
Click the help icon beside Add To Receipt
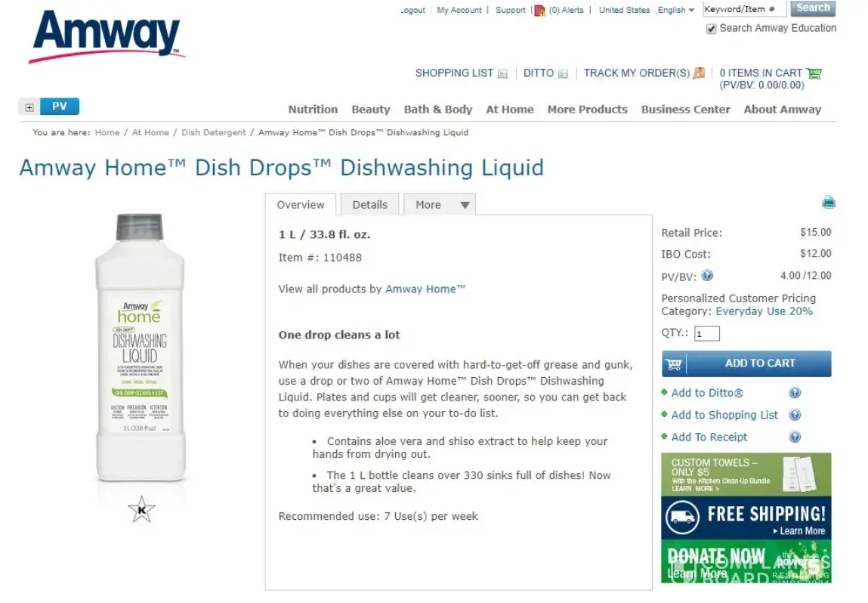[795, 437]
